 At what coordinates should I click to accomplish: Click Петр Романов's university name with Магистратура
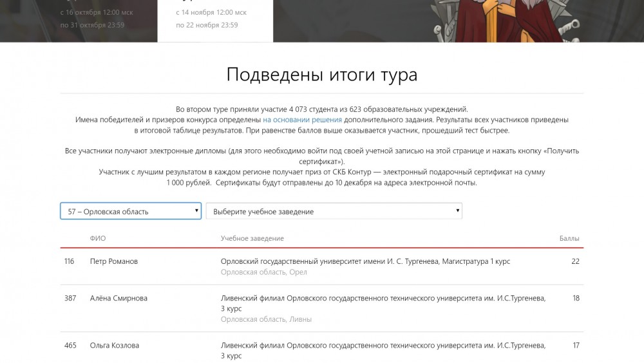(x=365, y=261)
